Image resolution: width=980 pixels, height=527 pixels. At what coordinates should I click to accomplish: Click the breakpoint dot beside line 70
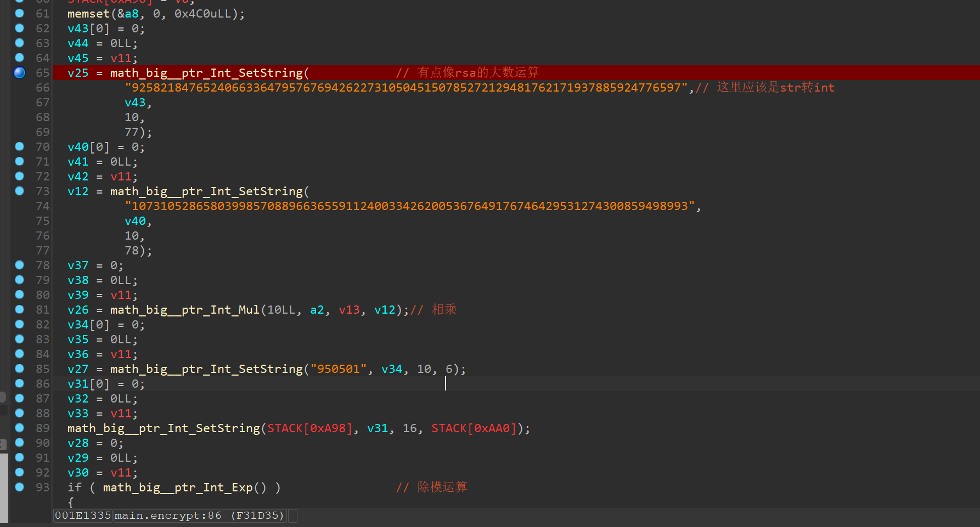19,146
